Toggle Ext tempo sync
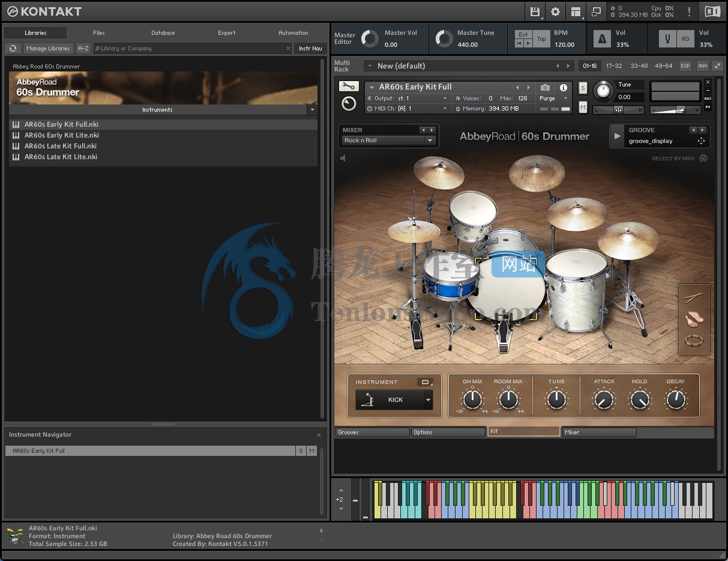Image resolution: width=728 pixels, height=561 pixels. [523, 35]
